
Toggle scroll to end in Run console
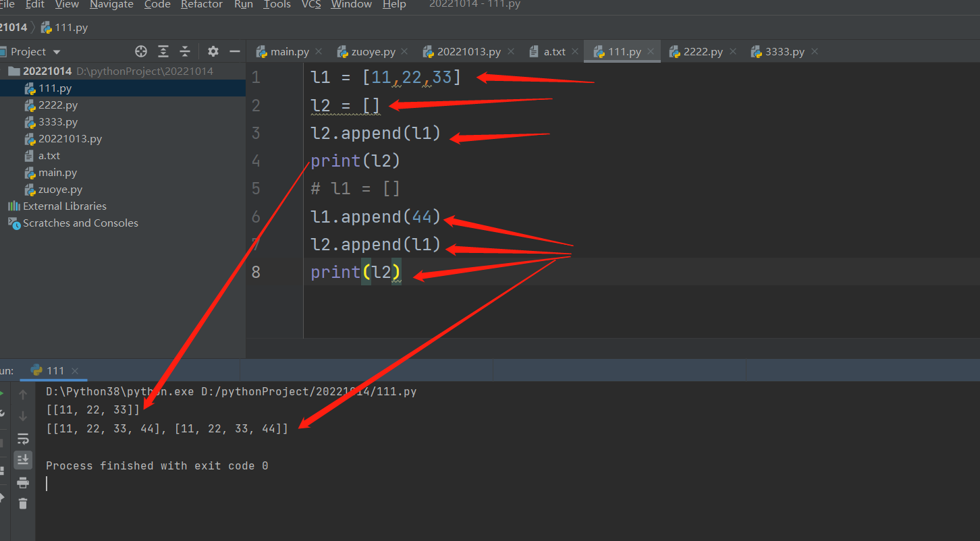tap(23, 460)
